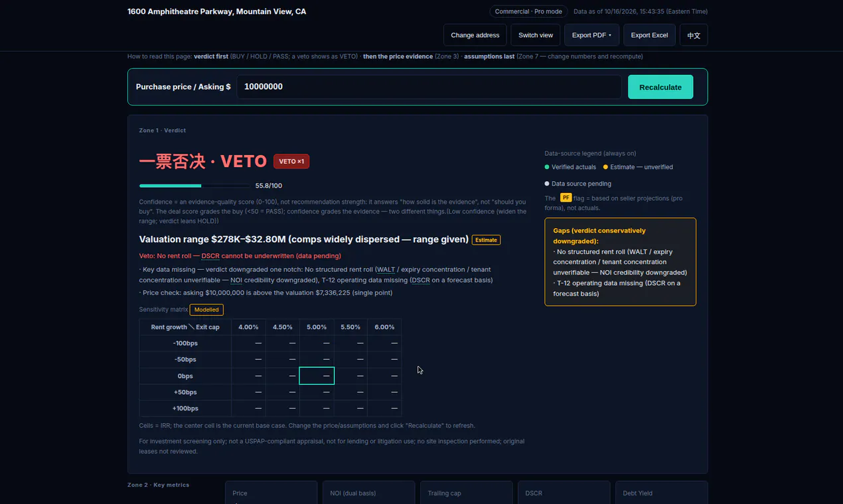Open the Price key metric card
The height and width of the screenshot is (504, 843).
pyautogui.click(x=271, y=493)
